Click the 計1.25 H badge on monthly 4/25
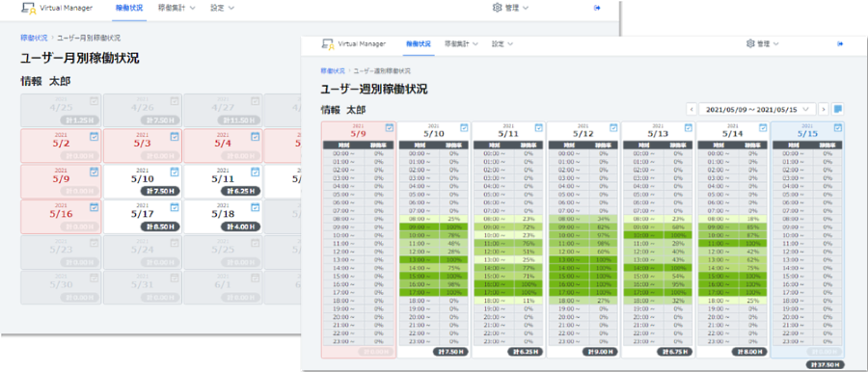The height and width of the screenshot is (372, 868). [81, 120]
